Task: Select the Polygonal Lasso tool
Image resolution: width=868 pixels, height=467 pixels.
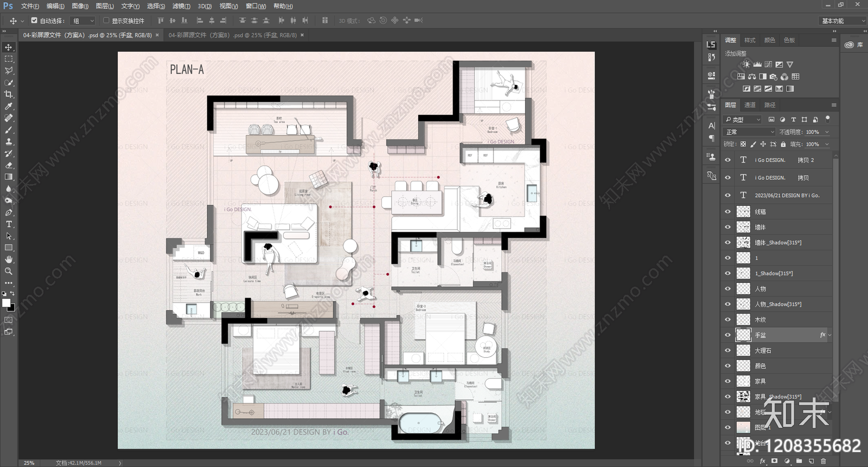Action: (9, 71)
